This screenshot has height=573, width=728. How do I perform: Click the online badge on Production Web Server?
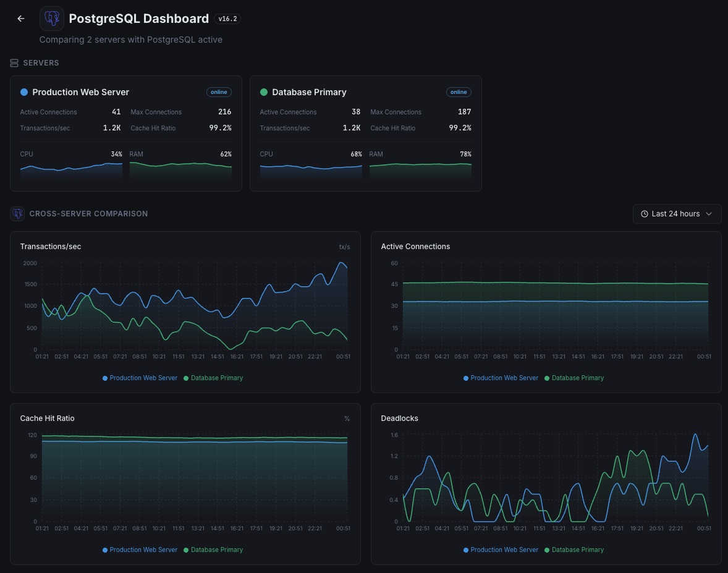point(219,91)
